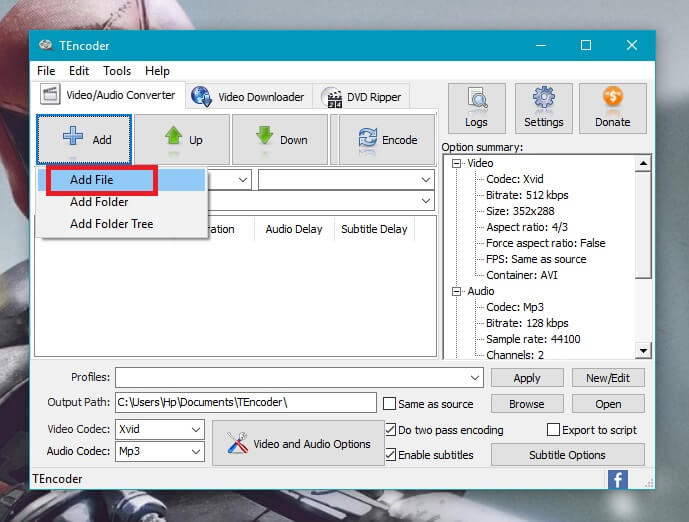Screen dimensions: 689x522
Task: Click the Option summary scroll down arrow
Action: [643, 351]
